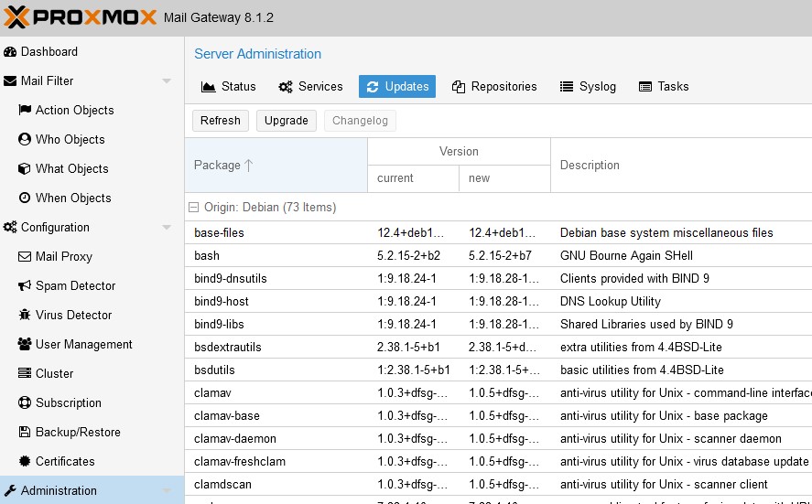Switch to the Services tab
Image resolution: width=812 pixels, height=504 pixels.
point(310,86)
